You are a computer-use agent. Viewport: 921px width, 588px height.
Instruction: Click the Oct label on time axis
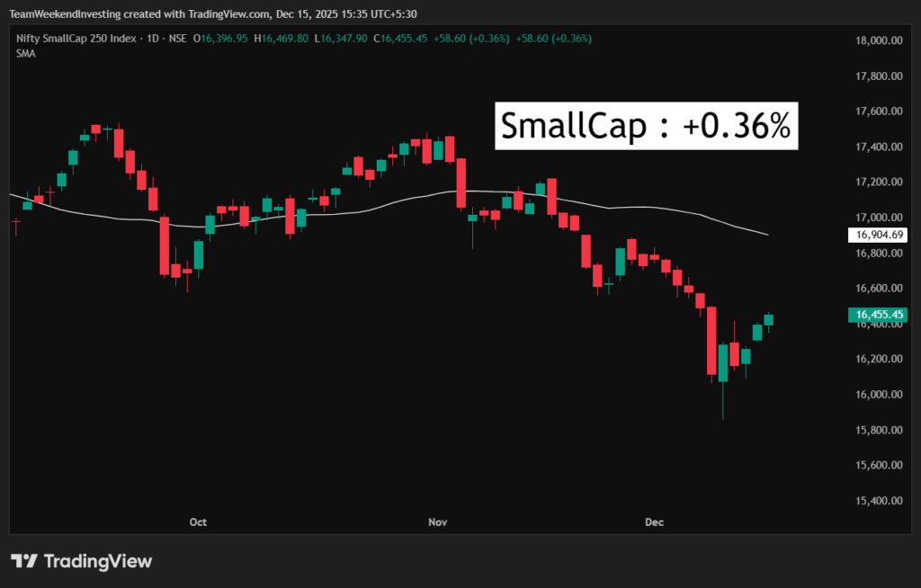click(x=198, y=521)
